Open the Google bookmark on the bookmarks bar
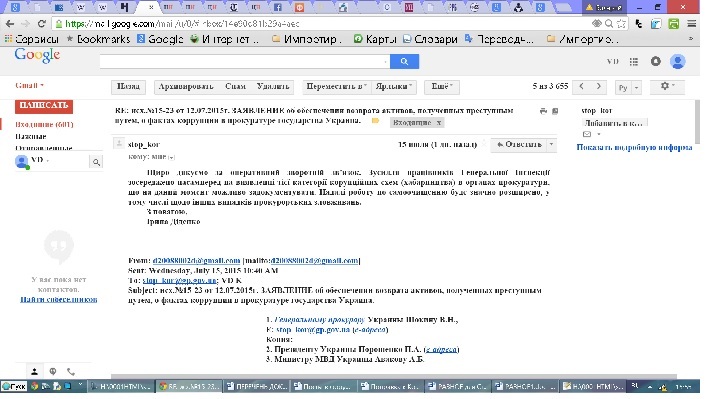Image resolution: width=712 pixels, height=399 pixels. point(160,39)
